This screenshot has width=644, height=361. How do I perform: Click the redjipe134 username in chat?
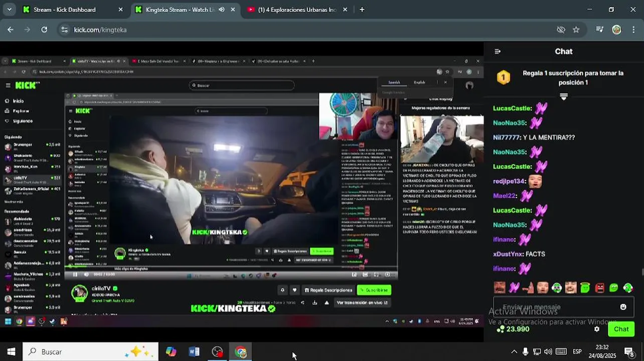click(509, 181)
